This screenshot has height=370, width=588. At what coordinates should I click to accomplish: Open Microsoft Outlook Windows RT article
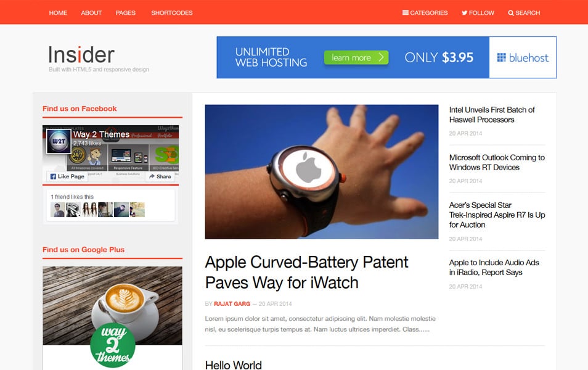[x=497, y=162]
